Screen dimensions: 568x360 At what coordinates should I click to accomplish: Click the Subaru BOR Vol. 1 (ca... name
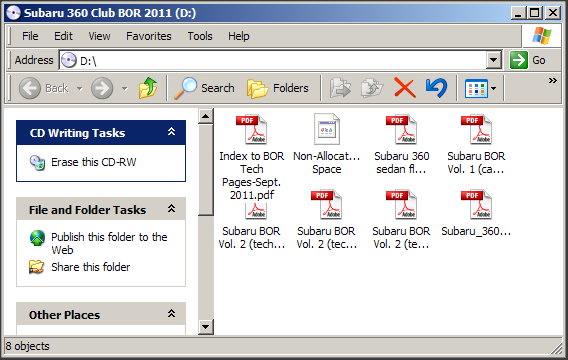(x=476, y=163)
